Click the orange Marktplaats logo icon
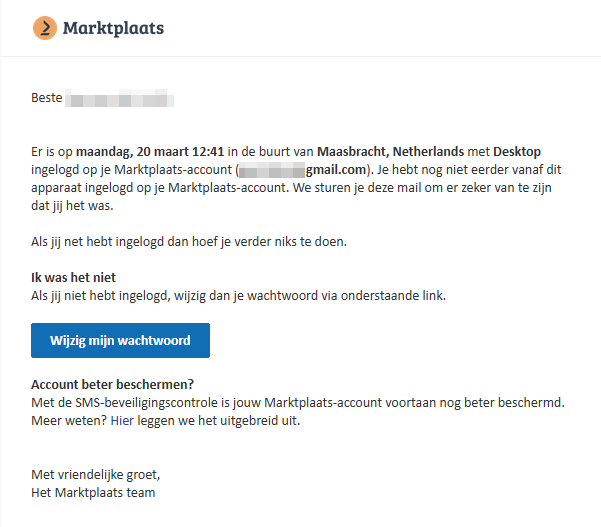The image size is (601, 527). point(44,28)
